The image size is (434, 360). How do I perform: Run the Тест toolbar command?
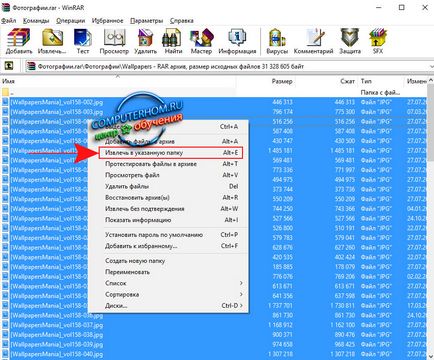click(x=83, y=41)
